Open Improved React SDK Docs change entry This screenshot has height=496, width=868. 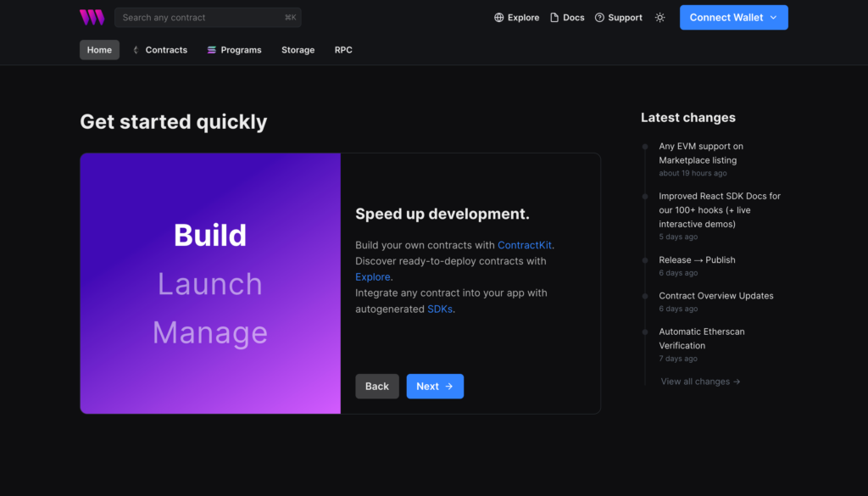tap(720, 209)
